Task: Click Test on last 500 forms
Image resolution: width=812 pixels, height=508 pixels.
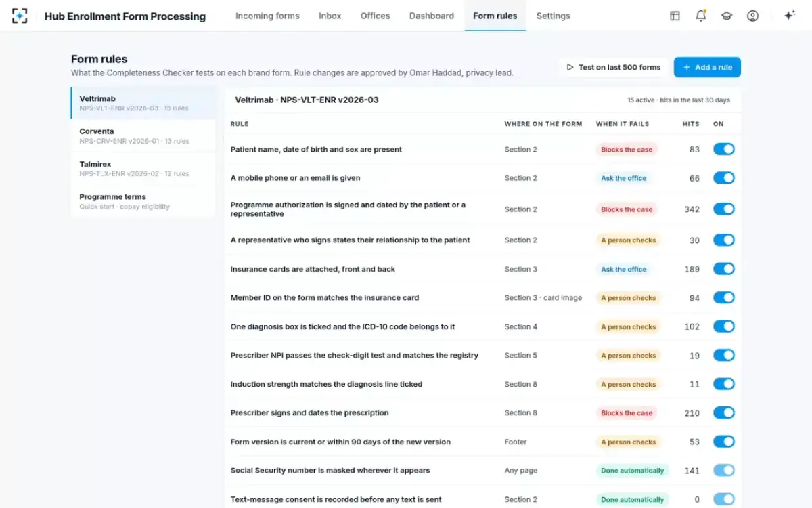Action: click(613, 67)
